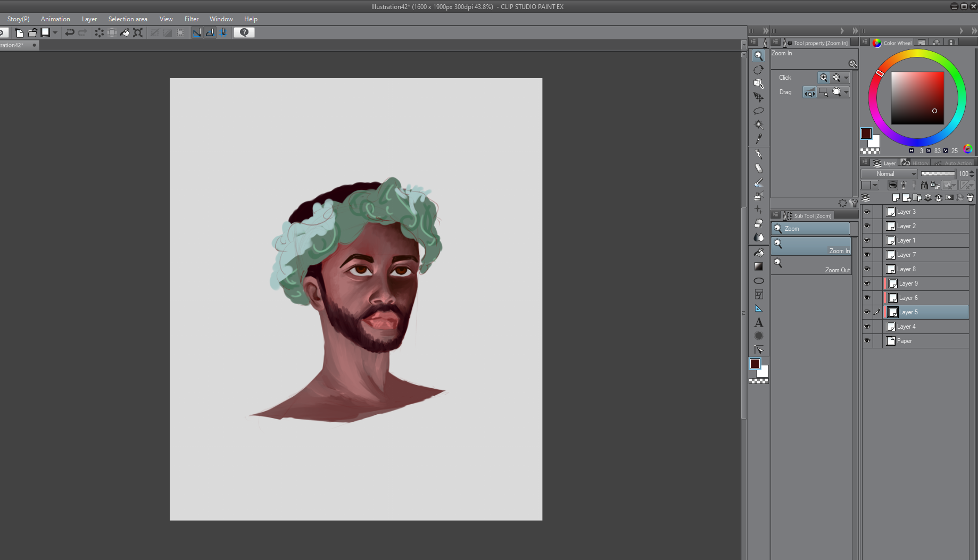The width and height of the screenshot is (978, 560).
Task: Click the Delete layer trash icon
Action: (970, 197)
